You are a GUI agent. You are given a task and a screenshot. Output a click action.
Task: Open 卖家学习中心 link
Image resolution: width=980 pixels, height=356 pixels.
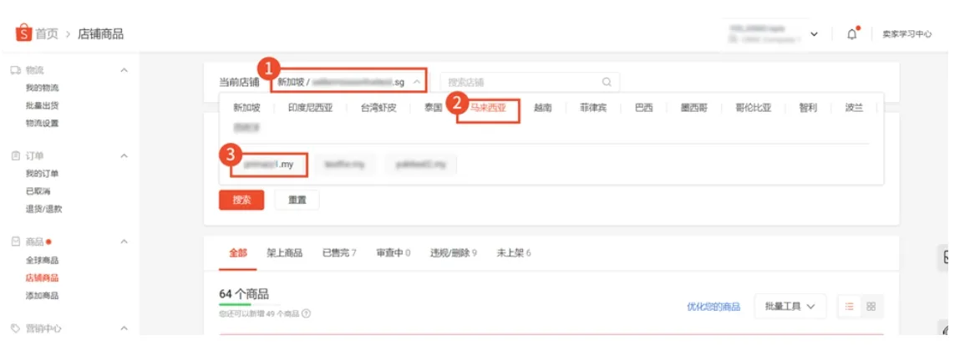pos(906,34)
